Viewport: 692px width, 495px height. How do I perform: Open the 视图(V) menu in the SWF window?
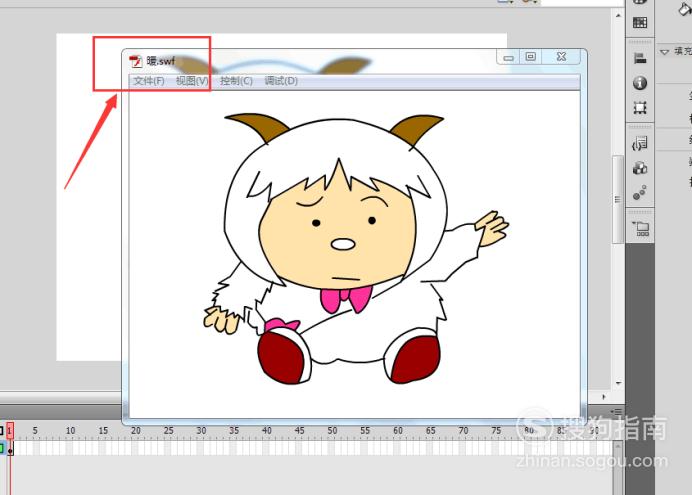(x=192, y=81)
